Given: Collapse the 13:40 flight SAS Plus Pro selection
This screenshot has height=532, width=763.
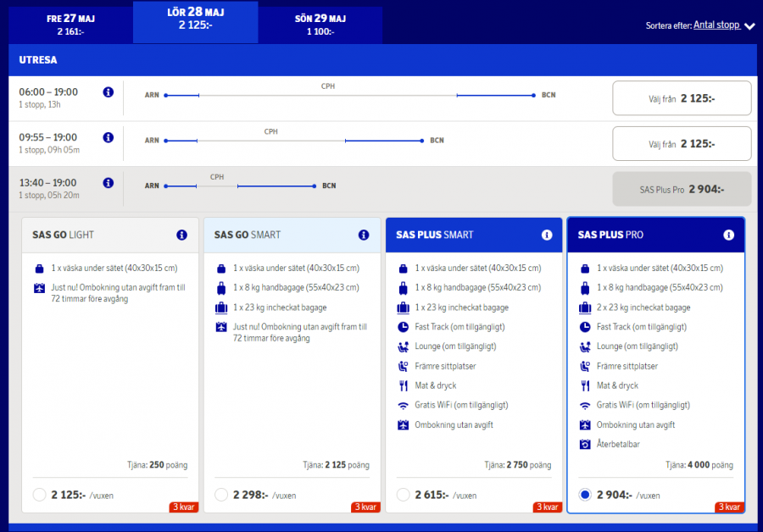Looking at the screenshot, I should click(682, 189).
